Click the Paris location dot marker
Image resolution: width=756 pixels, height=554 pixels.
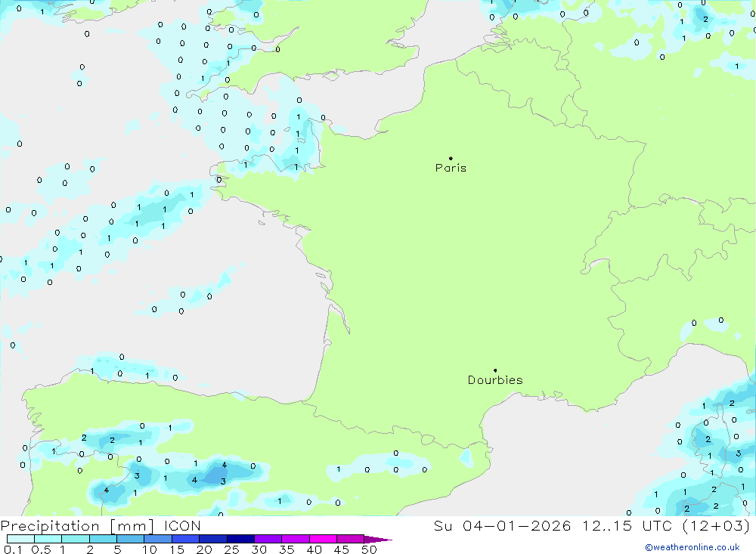[451, 158]
